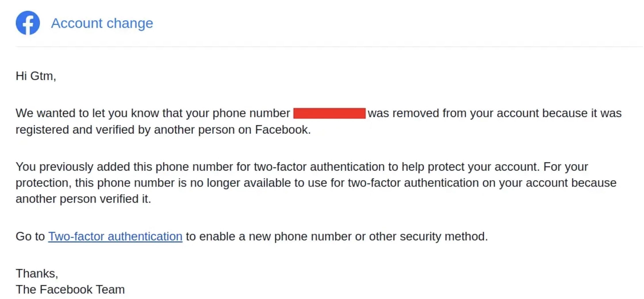Click "For your" at end of second paragraph line
Screen dimensions: 644x299
566,167
